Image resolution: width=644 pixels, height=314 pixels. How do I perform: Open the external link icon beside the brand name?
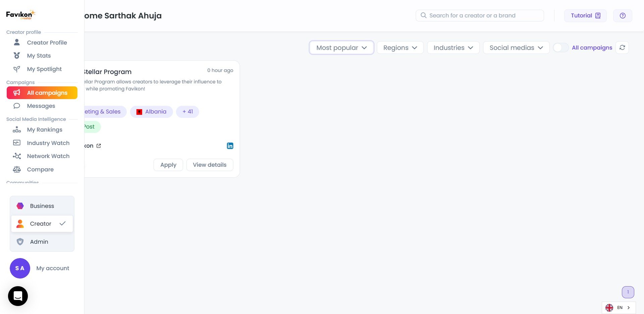tap(99, 146)
